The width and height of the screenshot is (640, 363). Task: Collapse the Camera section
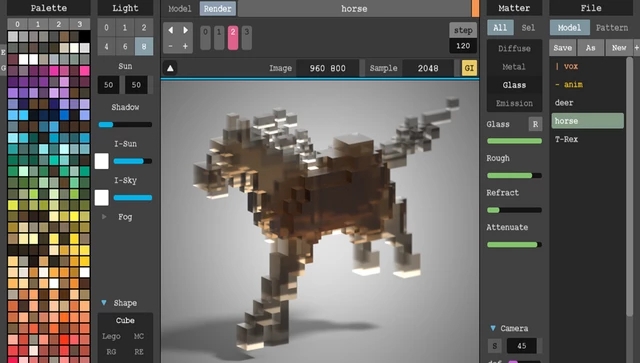493,328
